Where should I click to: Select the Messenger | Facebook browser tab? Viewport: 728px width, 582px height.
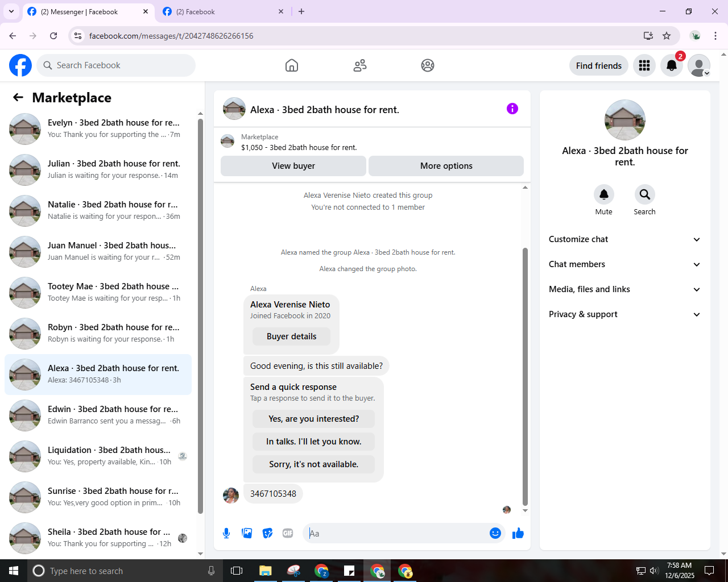[88, 11]
